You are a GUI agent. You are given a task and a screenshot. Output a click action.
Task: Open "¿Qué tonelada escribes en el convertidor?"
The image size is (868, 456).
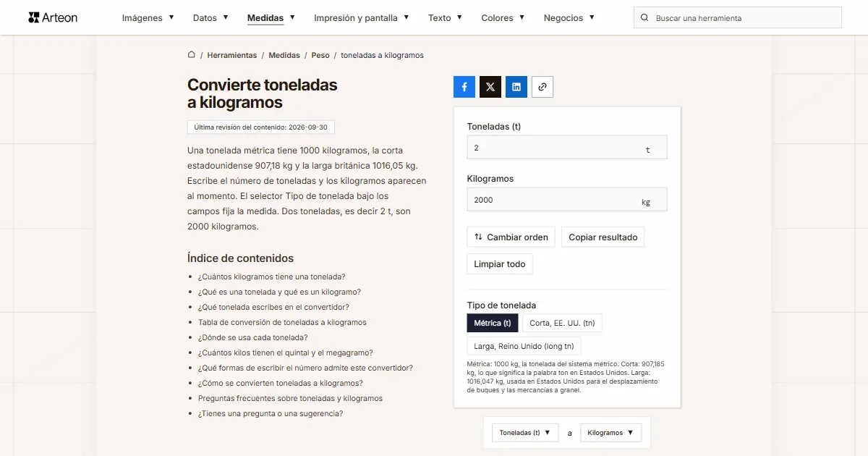point(273,307)
